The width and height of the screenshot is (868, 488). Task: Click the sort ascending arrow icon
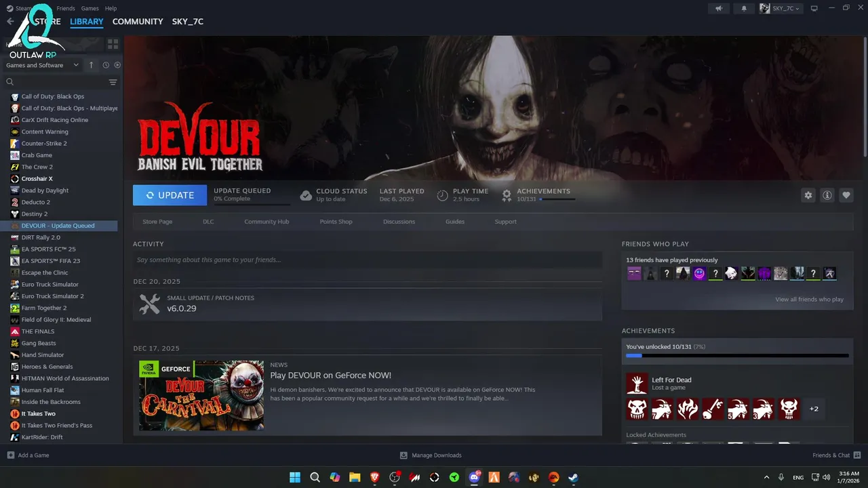point(92,65)
